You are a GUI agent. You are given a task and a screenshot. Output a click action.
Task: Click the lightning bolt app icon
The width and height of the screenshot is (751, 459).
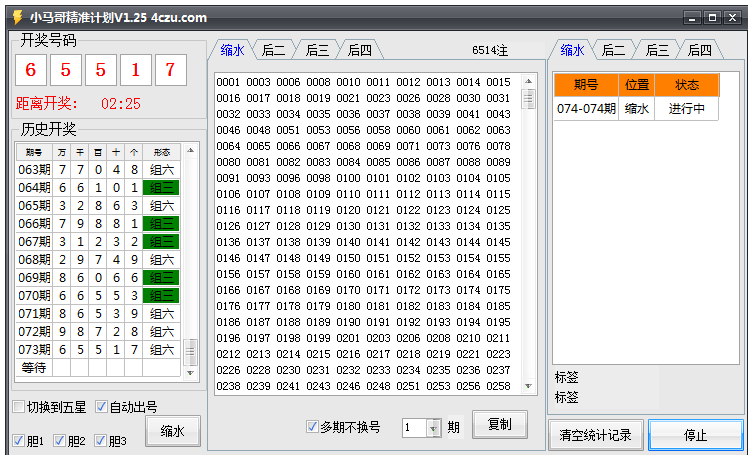17,17
